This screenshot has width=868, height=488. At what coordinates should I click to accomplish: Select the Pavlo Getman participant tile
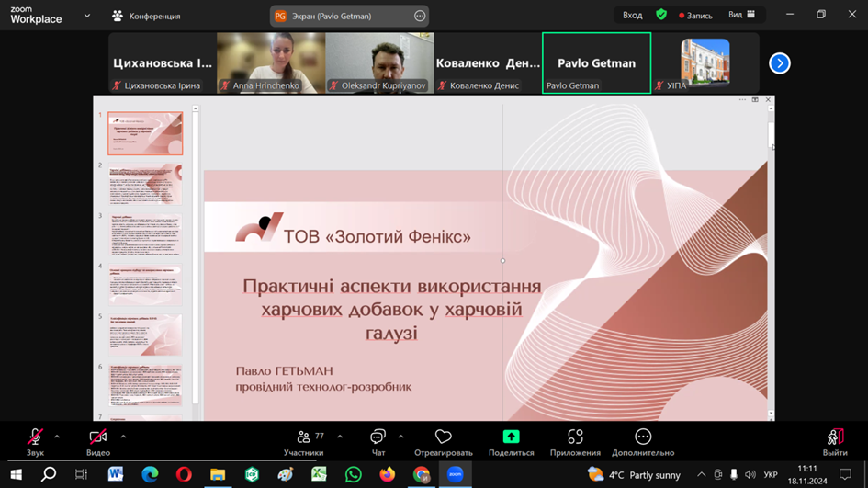click(x=596, y=62)
